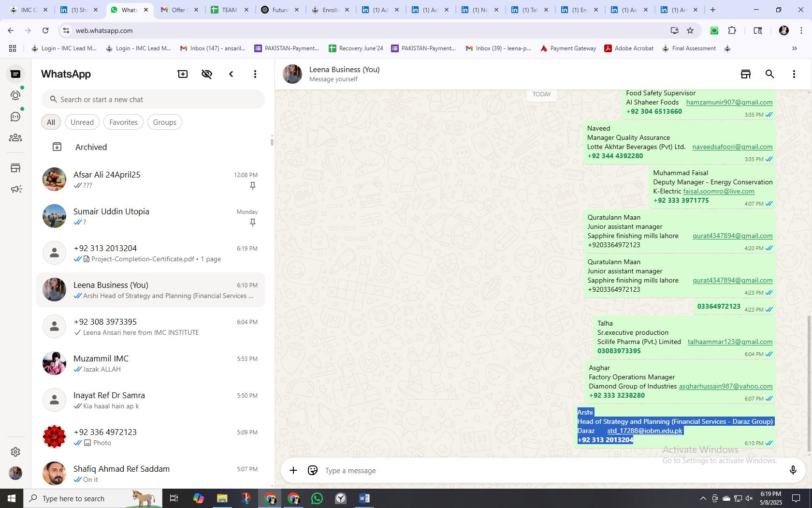812x508 pixels.
Task: Select the Favorites filter
Action: point(123,122)
